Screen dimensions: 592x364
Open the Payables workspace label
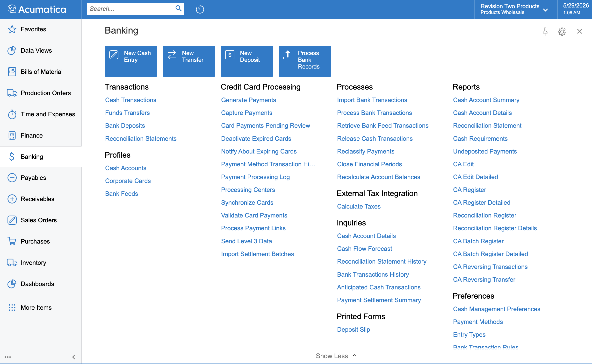[33, 178]
